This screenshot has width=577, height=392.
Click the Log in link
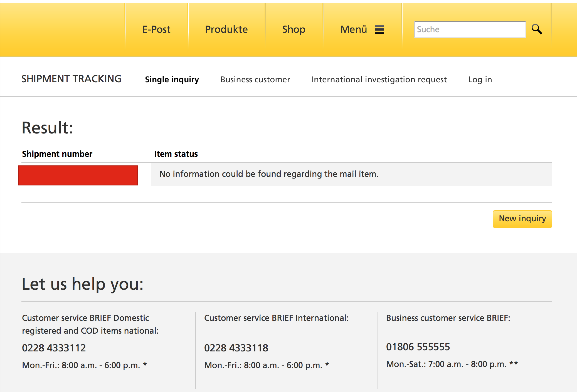click(480, 80)
